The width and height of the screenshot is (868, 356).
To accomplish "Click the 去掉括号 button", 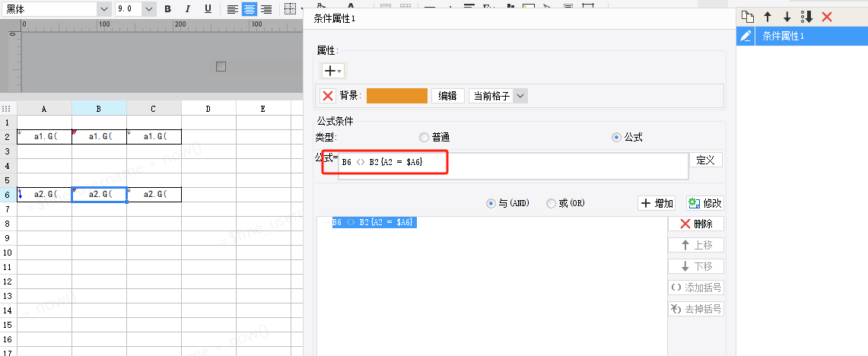I will point(696,309).
